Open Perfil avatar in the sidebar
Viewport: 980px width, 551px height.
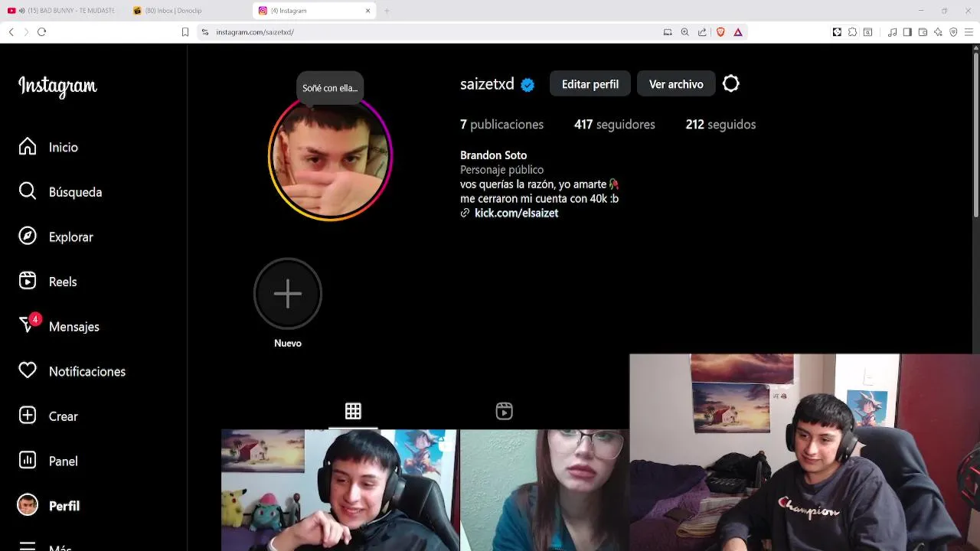tap(28, 506)
